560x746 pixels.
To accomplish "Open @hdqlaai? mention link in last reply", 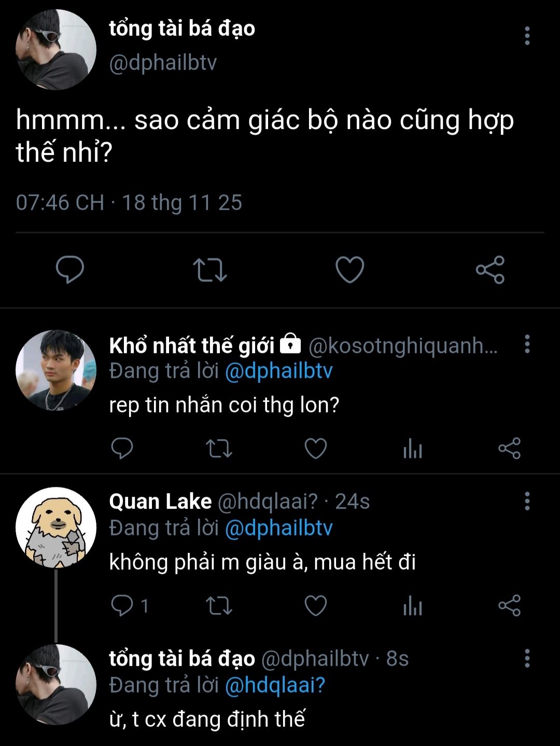I will click(275, 685).
